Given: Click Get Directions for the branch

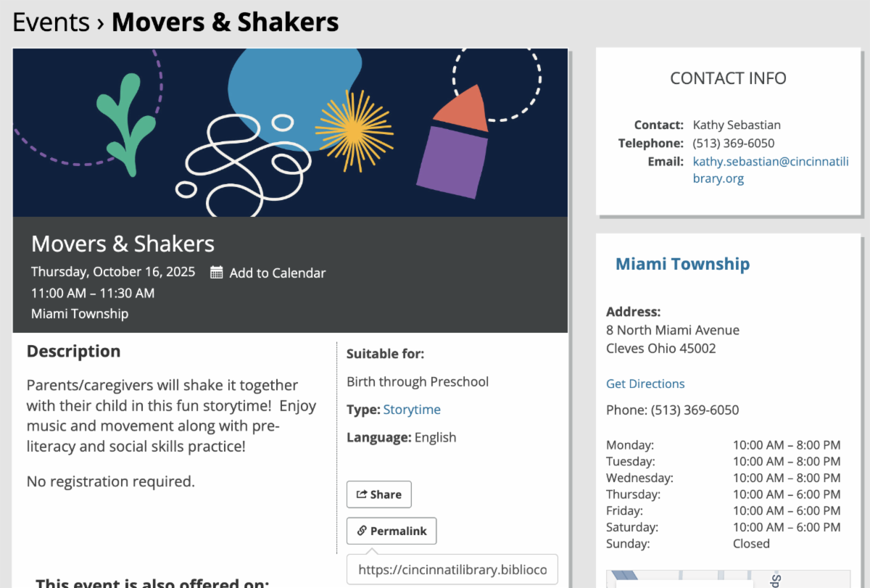Looking at the screenshot, I should 645,384.
